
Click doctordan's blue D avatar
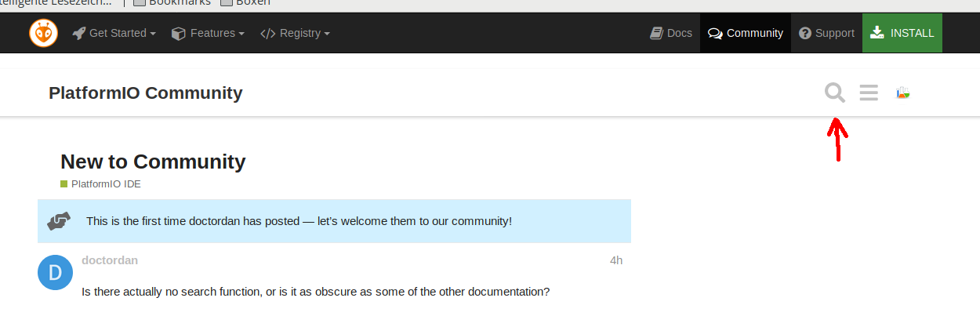55,272
